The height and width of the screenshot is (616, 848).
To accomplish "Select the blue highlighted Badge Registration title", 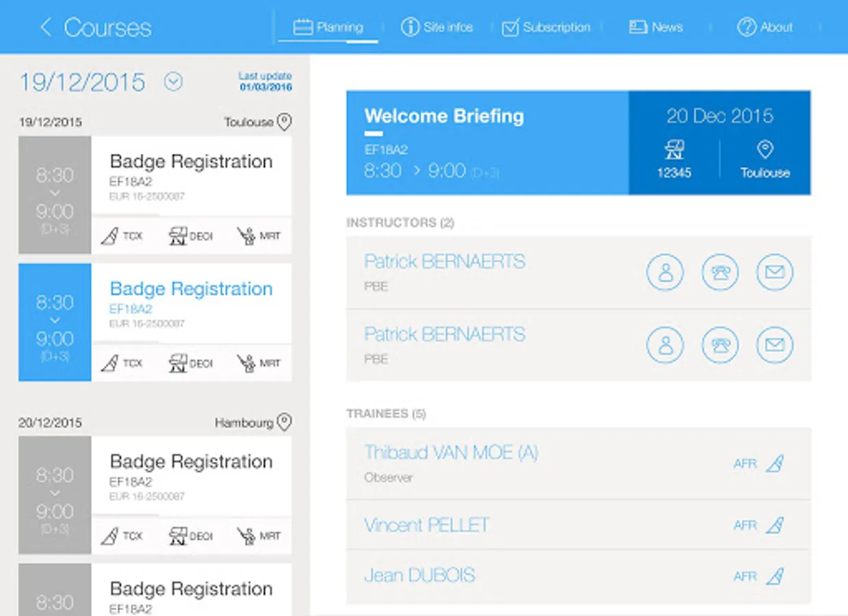I will tap(191, 289).
